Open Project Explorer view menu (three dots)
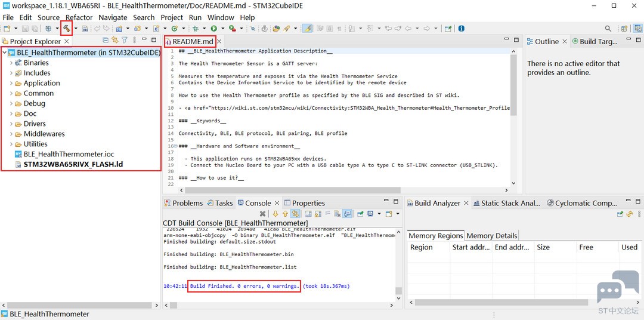 [x=134, y=40]
